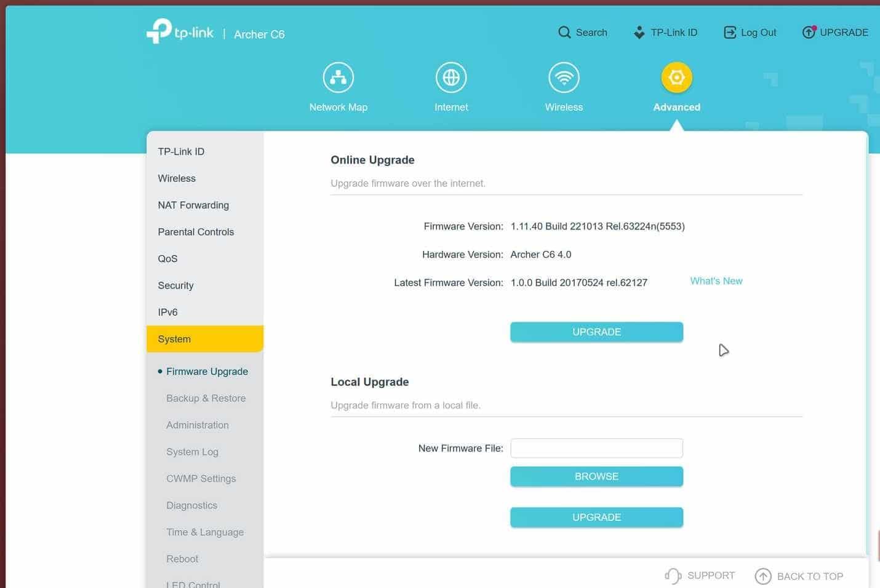Open Time & Language settings
This screenshot has height=588, width=880.
[205, 532]
